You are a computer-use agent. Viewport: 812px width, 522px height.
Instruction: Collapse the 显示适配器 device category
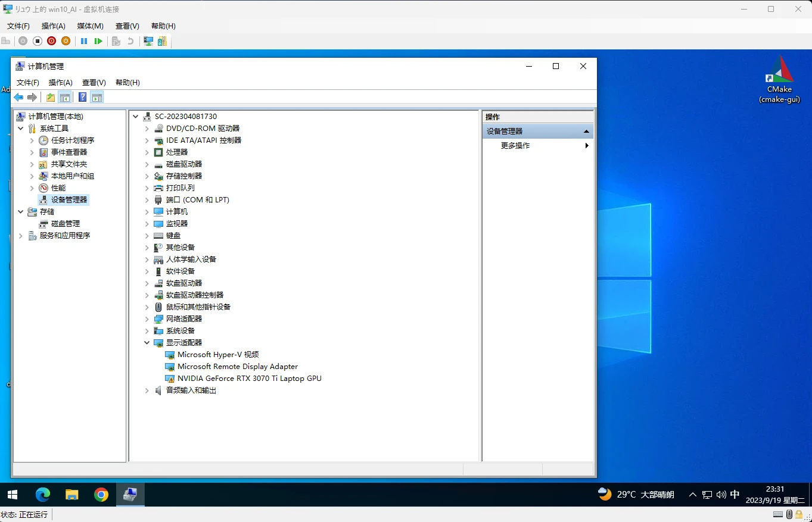[147, 343]
